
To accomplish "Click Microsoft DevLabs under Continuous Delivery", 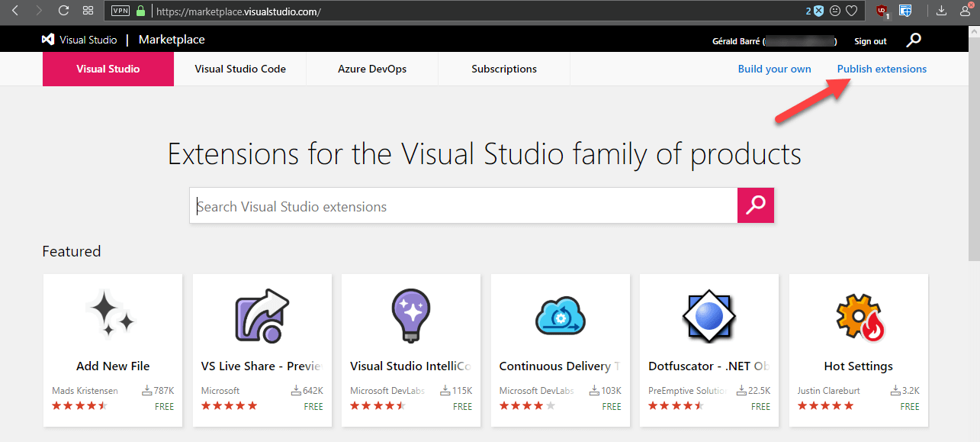I will coord(537,391).
